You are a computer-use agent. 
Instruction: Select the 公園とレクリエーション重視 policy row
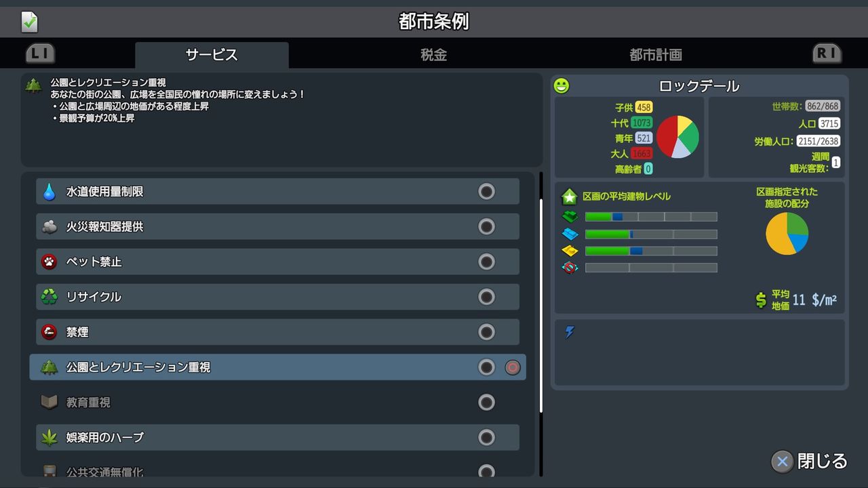click(x=277, y=367)
